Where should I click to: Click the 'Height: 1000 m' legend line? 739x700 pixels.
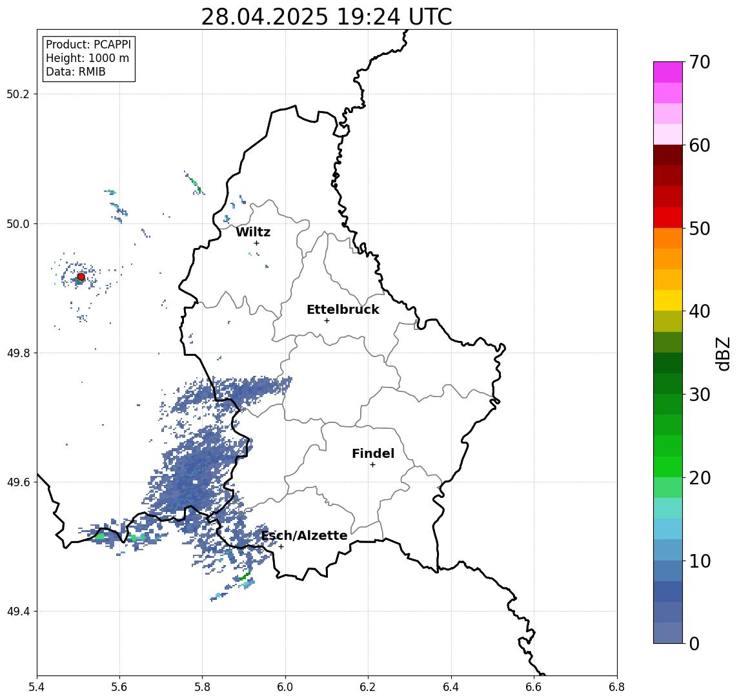(87, 58)
